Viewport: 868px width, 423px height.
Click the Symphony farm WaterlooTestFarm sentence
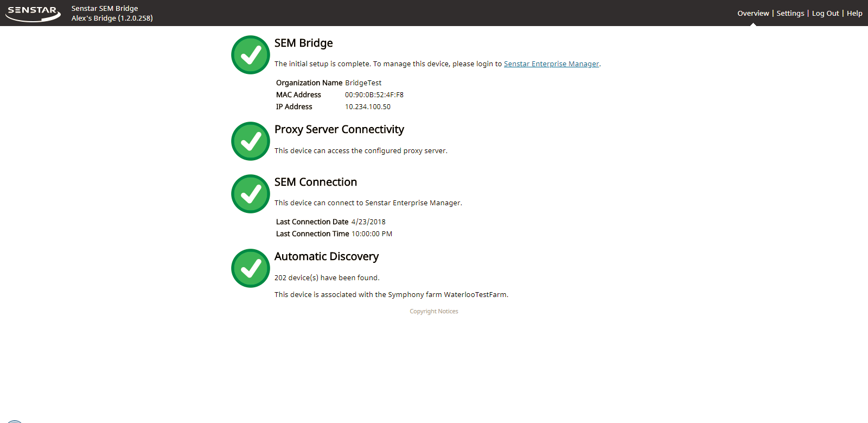pyautogui.click(x=391, y=294)
